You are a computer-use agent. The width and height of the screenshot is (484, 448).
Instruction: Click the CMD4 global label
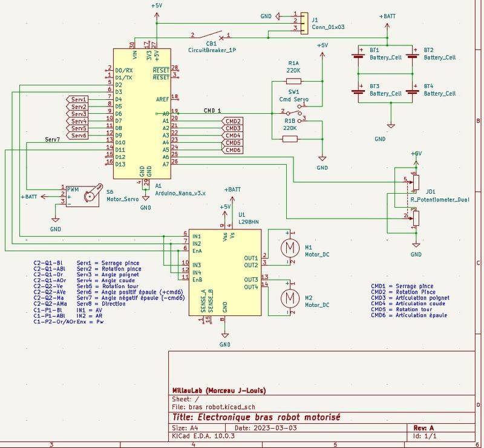[232, 136]
